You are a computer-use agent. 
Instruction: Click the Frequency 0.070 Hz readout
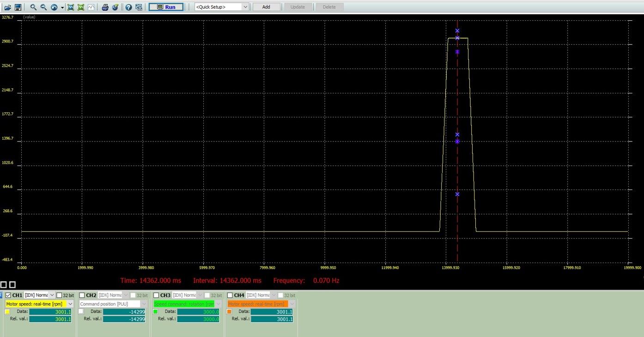(x=306, y=281)
